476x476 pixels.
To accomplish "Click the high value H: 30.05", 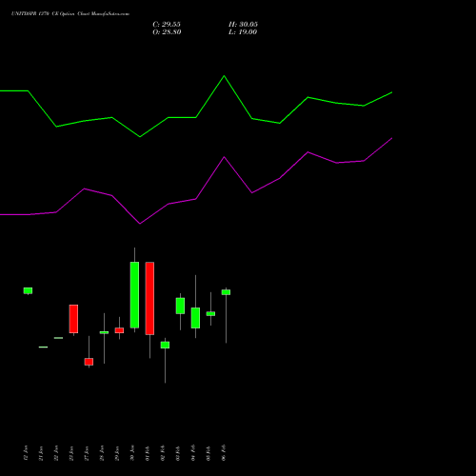I will click(x=243, y=25).
